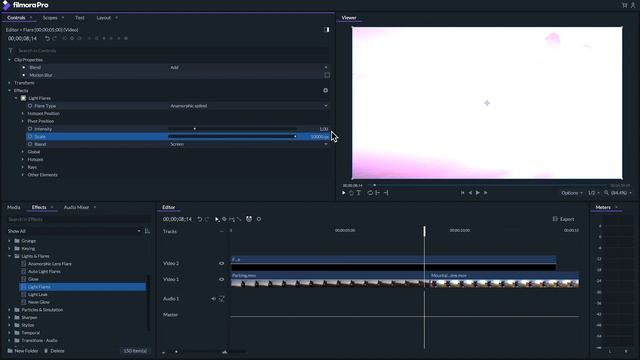Click the filter funnel icon beside Controls search
The height and width of the screenshot is (360, 640).
11,51
